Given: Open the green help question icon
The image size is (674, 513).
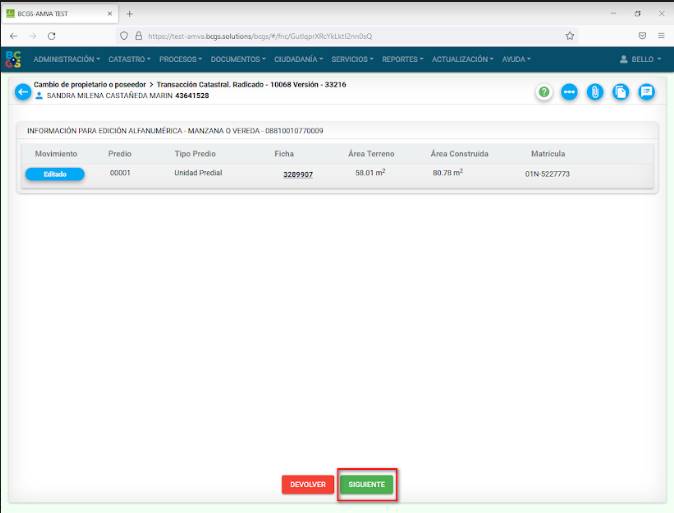Looking at the screenshot, I should point(544,92).
